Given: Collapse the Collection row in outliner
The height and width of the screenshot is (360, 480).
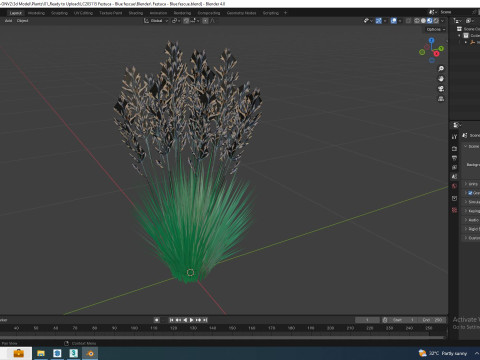Looking at the screenshot, I should (x=459, y=35).
